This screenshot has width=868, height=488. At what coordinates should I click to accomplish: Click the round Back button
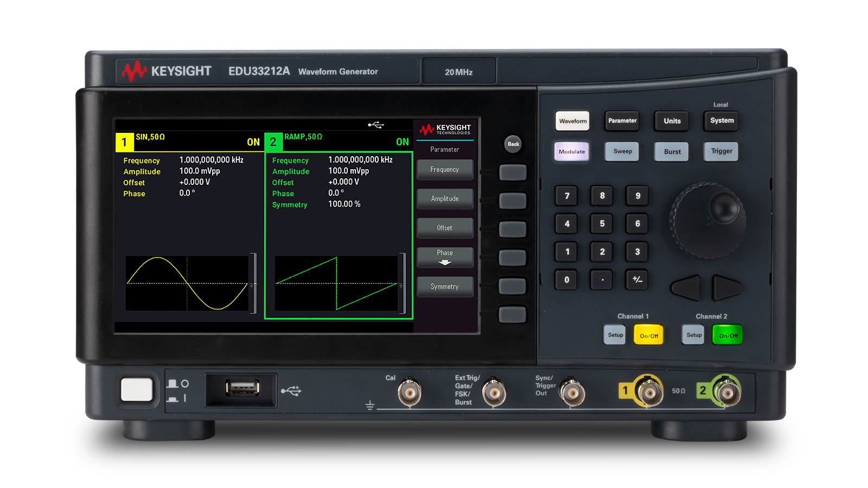513,144
